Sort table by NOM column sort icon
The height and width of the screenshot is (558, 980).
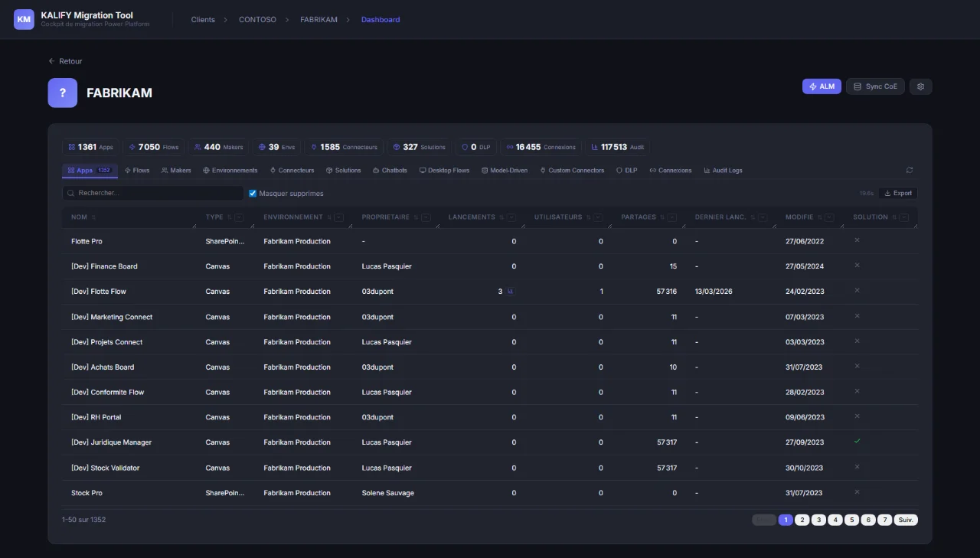(93, 217)
